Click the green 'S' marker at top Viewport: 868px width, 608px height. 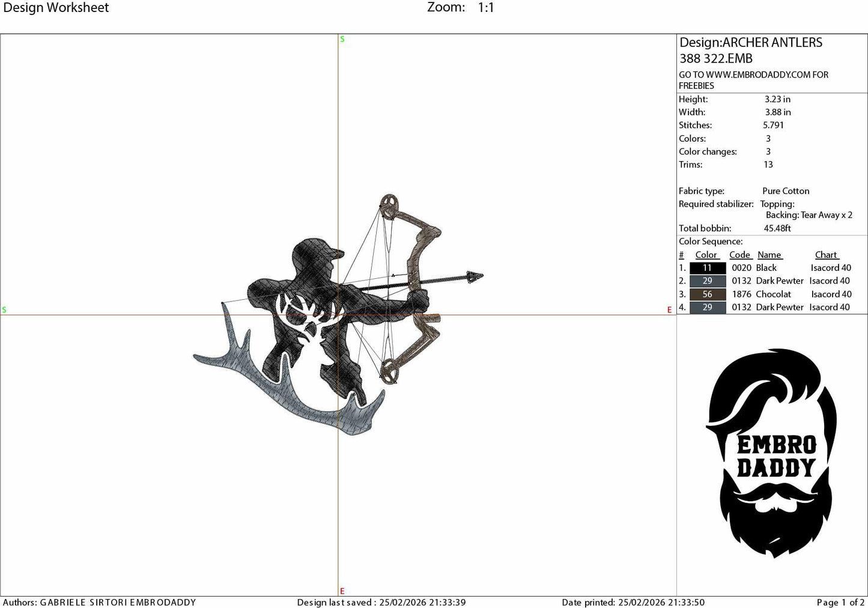click(x=342, y=39)
